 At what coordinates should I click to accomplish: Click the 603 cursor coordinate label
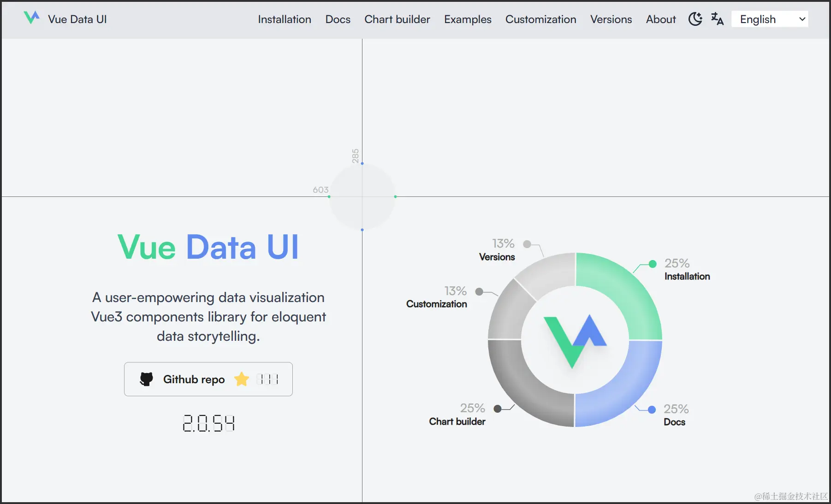click(321, 190)
